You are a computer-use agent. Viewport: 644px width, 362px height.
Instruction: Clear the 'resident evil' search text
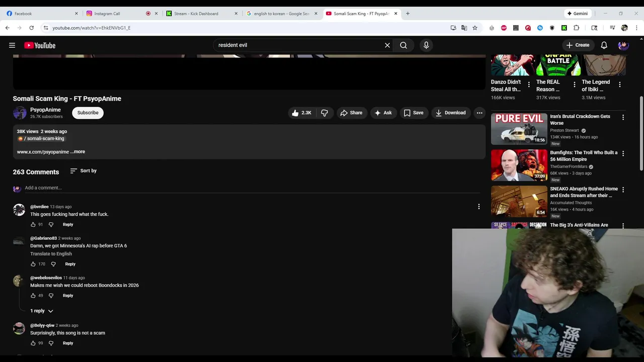point(387,45)
